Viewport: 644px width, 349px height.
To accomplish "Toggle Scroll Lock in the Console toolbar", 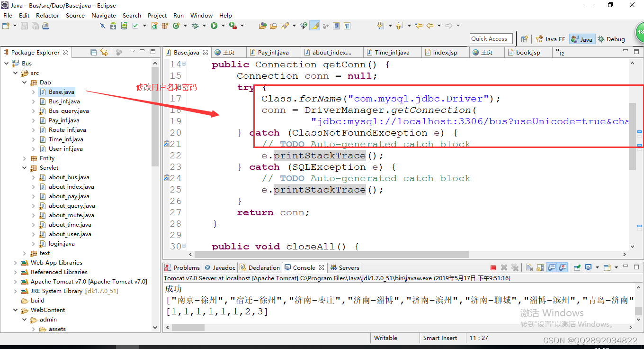I will tap(540, 267).
